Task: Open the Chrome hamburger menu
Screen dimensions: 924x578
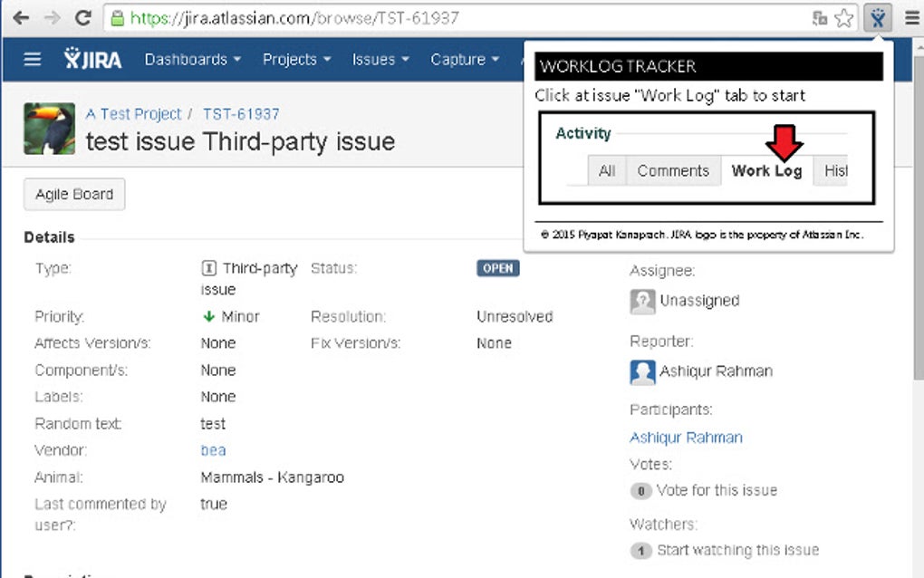Action: pos(911,18)
